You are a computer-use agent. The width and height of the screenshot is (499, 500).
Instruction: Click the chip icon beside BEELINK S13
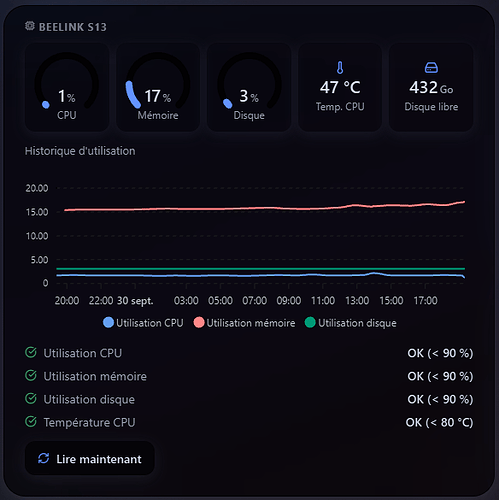pos(30,26)
